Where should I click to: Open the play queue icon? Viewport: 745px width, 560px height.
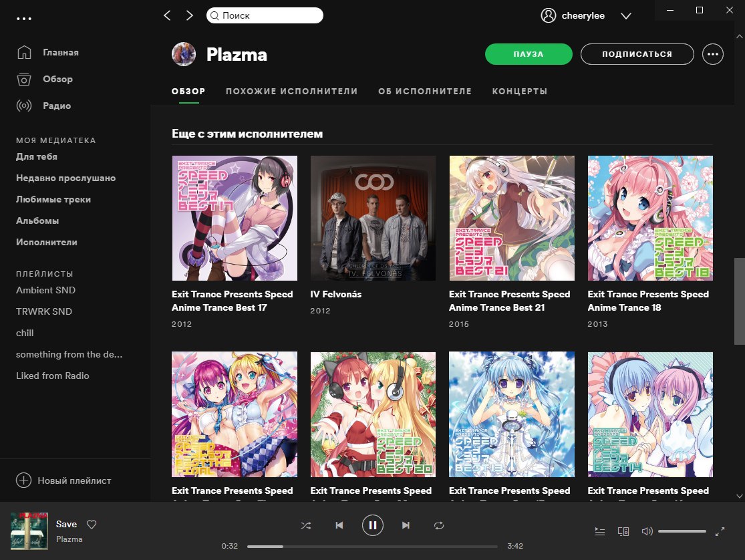[600, 531]
